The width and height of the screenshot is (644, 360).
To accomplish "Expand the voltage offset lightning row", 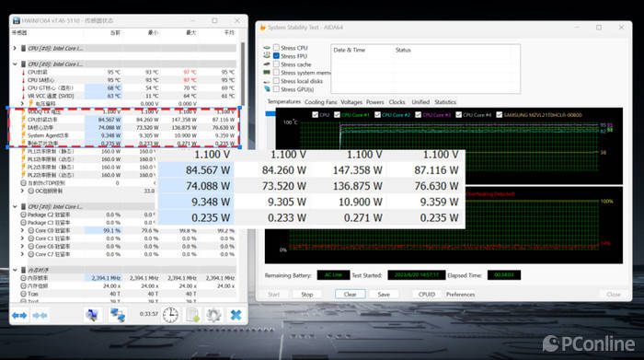I will (x=22, y=103).
